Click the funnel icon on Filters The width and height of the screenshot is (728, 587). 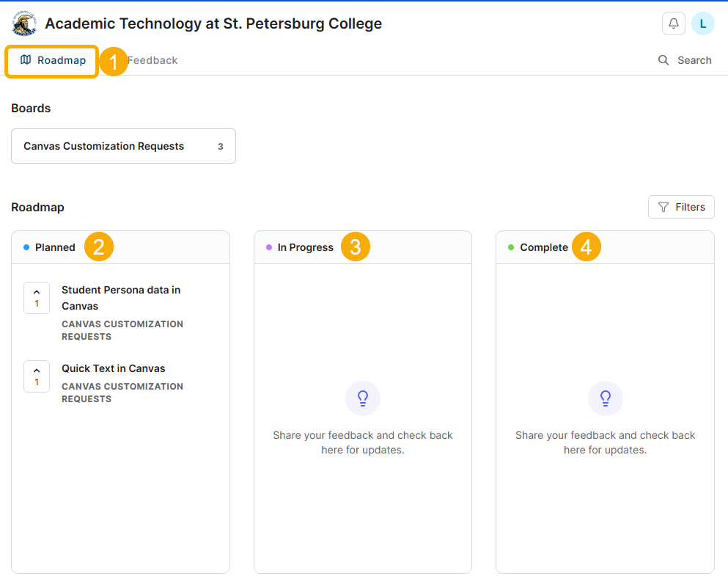[663, 208]
